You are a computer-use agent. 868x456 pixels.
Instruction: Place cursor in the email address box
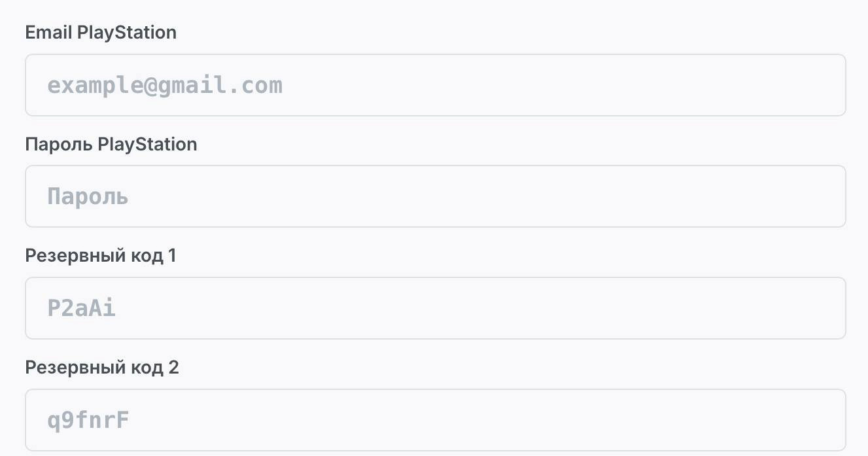click(436, 85)
